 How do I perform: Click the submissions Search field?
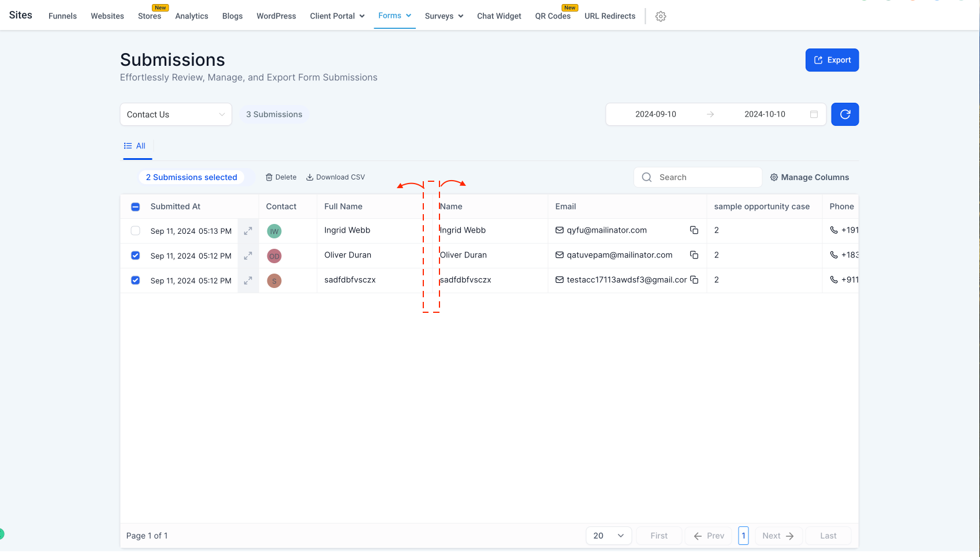click(x=698, y=177)
